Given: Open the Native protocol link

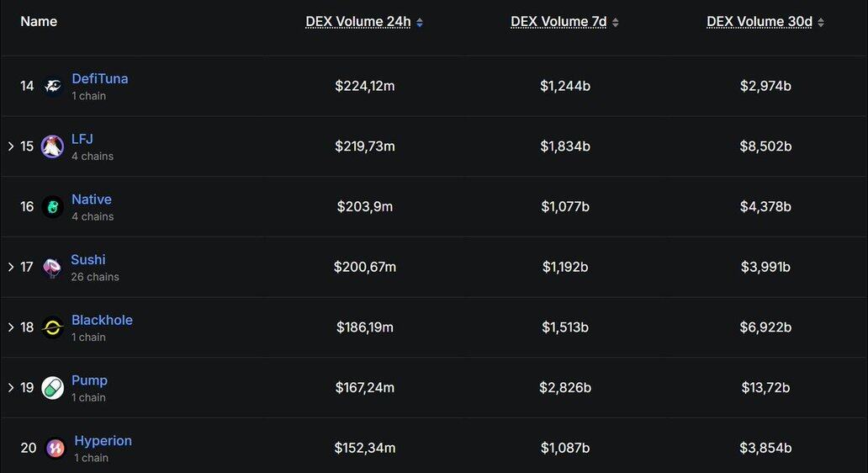Looking at the screenshot, I should pyautogui.click(x=92, y=199).
